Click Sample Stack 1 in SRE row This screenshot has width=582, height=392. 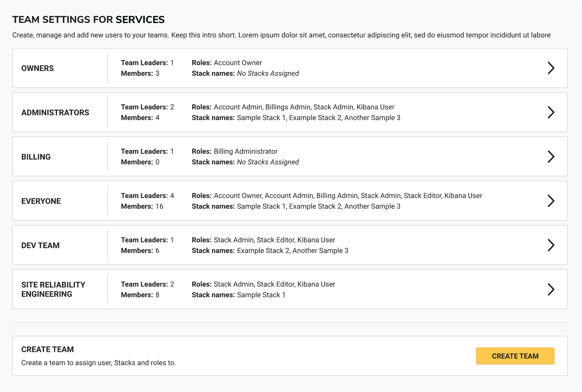pos(261,295)
